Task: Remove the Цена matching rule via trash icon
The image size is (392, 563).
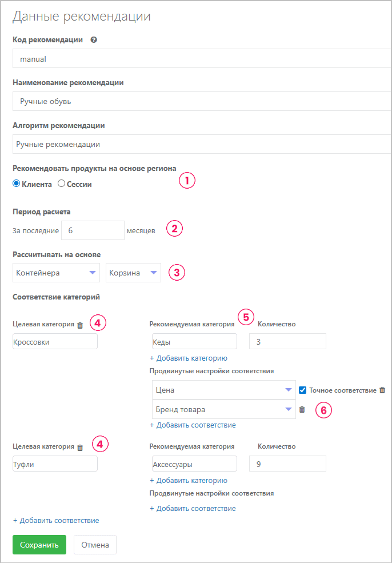Action: pyautogui.click(x=382, y=390)
